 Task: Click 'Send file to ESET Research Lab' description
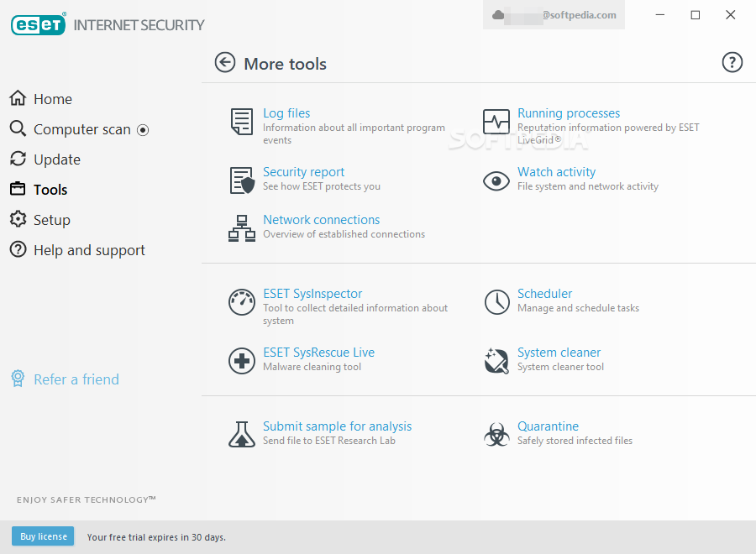[328, 441]
